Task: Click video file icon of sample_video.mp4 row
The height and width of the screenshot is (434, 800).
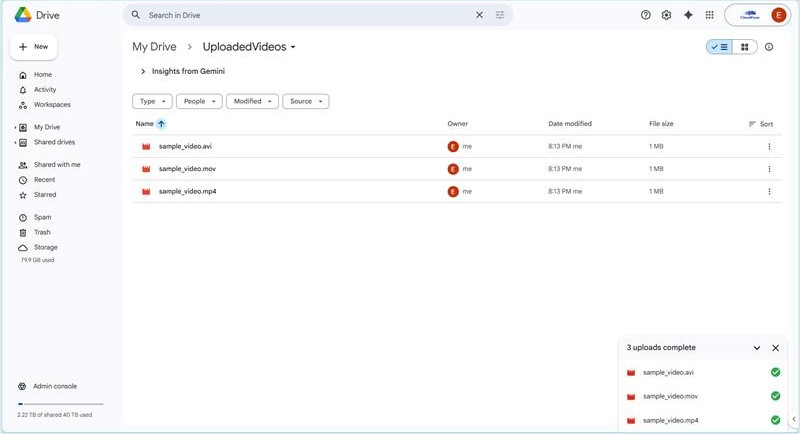Action: click(x=146, y=191)
